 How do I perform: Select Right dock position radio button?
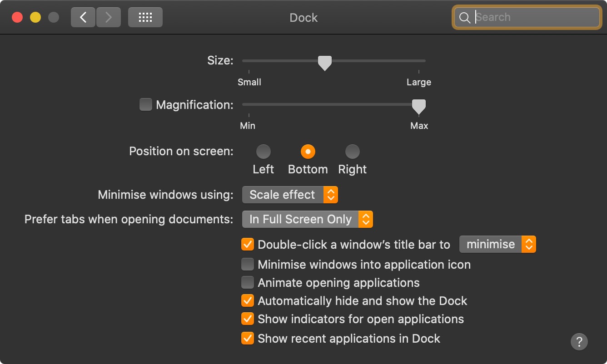352,151
